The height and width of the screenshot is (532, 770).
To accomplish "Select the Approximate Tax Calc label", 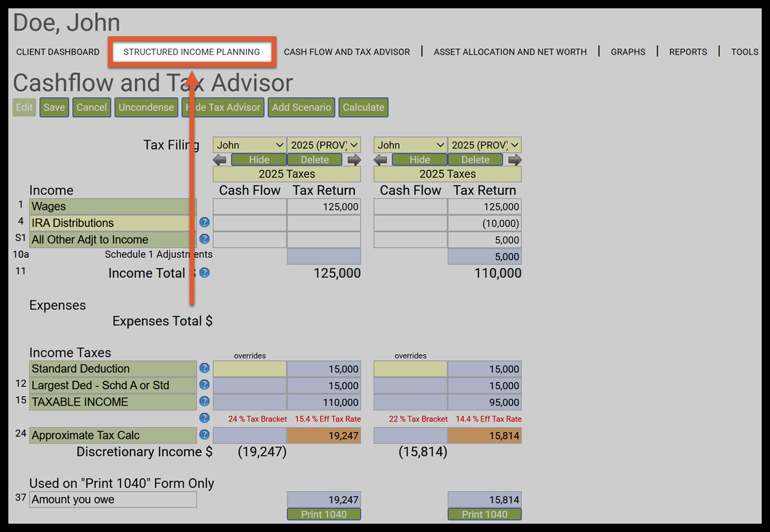I will [x=113, y=435].
